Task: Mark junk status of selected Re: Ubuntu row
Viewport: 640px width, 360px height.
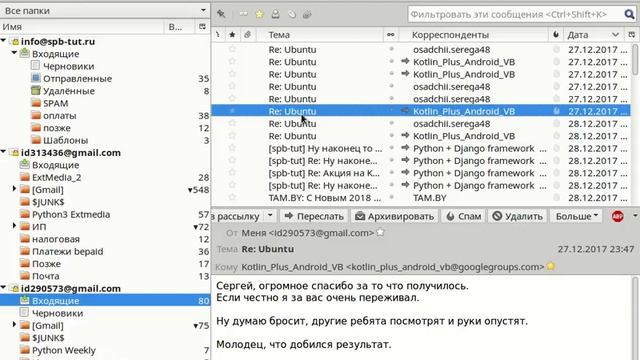Action: (556, 111)
